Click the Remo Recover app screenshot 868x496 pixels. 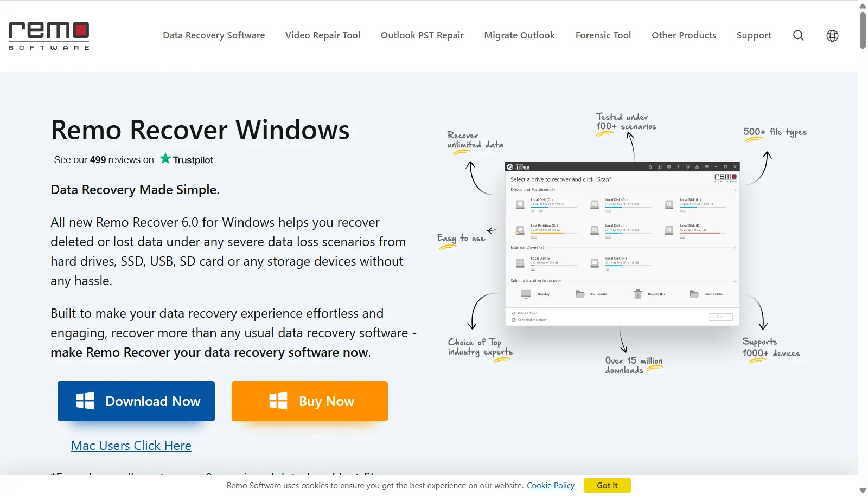pyautogui.click(x=622, y=244)
